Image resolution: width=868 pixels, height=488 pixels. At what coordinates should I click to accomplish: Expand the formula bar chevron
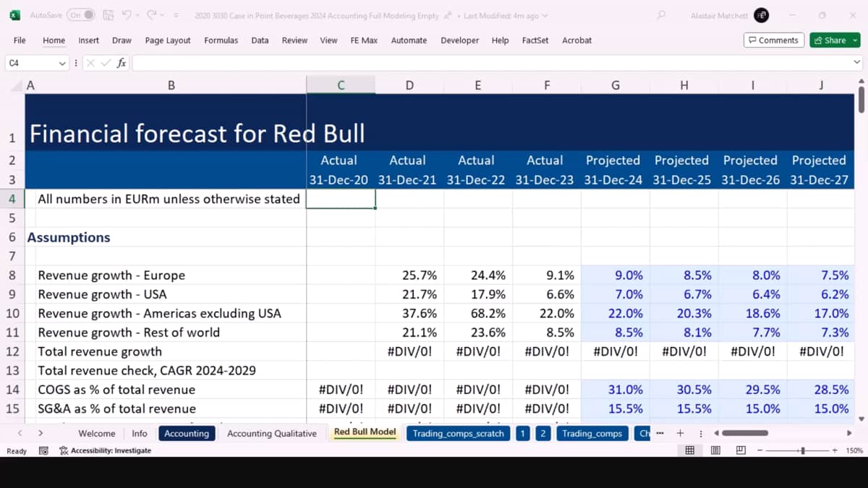point(857,64)
